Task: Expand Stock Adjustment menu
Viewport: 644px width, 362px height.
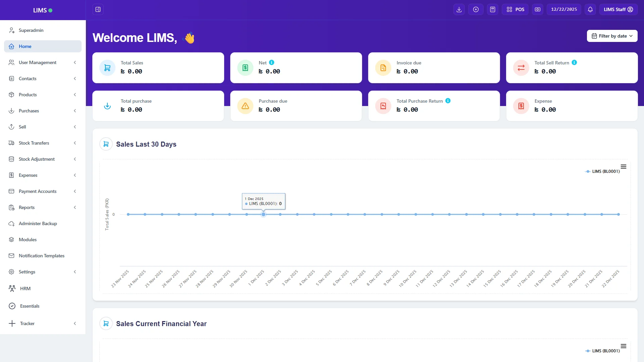Action: click(x=43, y=159)
